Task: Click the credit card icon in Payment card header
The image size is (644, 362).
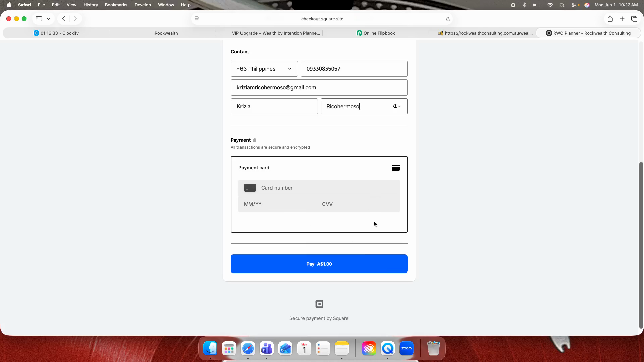Action: click(x=396, y=168)
